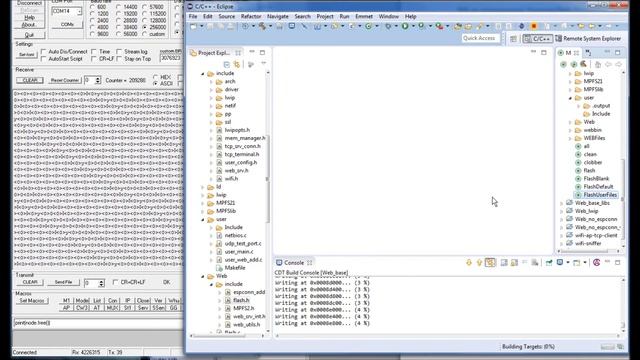Screen dimensions: 640x360
Task: Select the HEX receive mode radio button
Action: [156, 77]
